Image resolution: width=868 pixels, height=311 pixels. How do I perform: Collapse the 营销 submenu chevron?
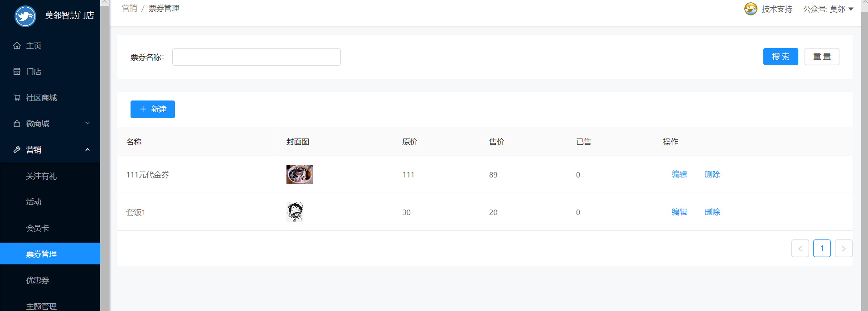coord(87,150)
